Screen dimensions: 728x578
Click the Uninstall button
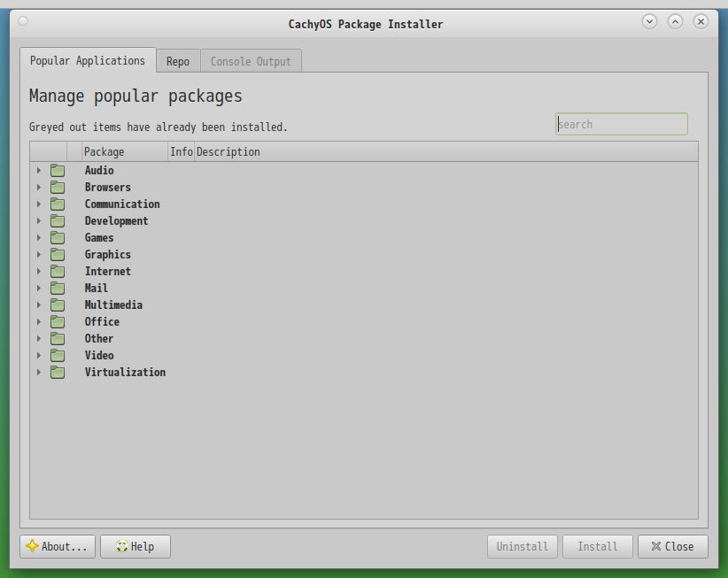[523, 546]
